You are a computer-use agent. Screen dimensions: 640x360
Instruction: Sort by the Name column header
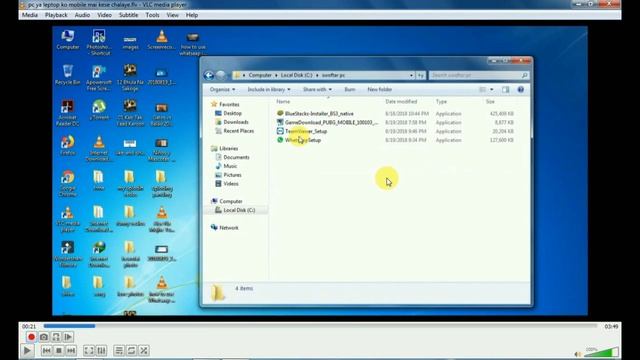coord(283,102)
